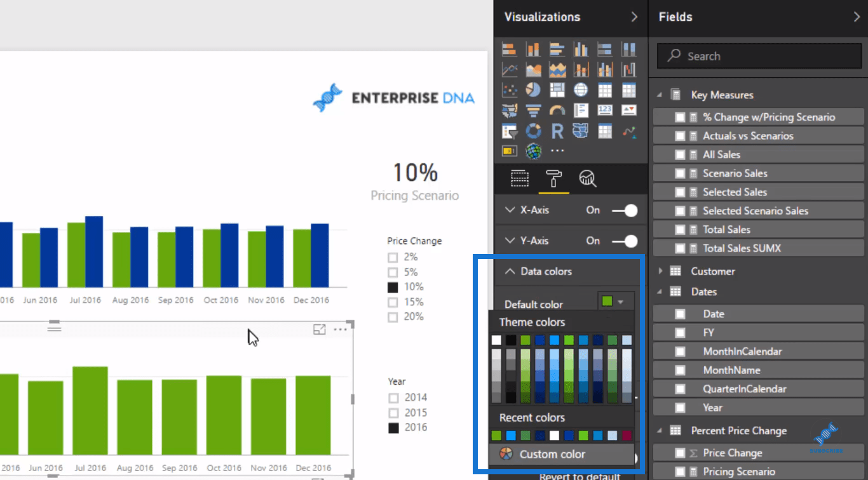Select the globe map visual
Viewport: 868px width, 480px height.
(581, 90)
